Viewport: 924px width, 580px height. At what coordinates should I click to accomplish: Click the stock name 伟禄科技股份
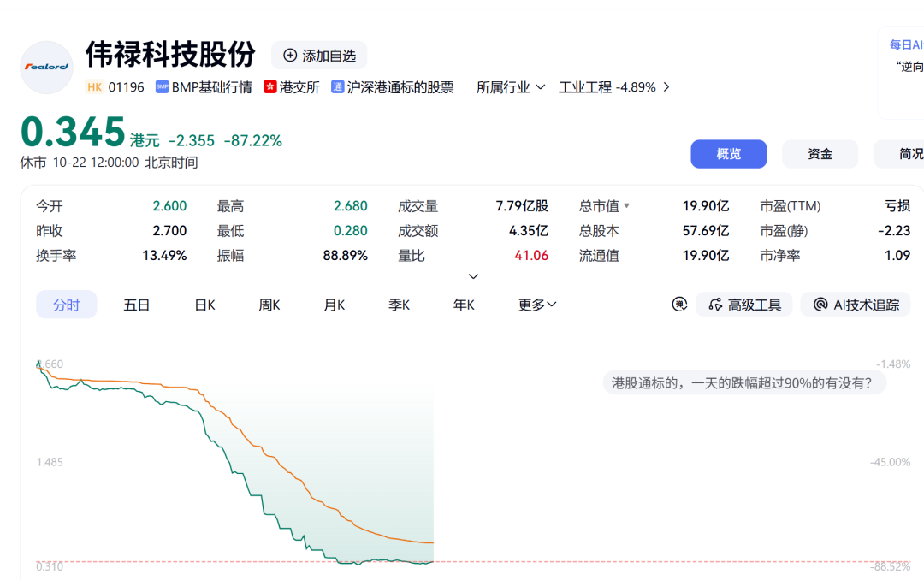point(170,54)
